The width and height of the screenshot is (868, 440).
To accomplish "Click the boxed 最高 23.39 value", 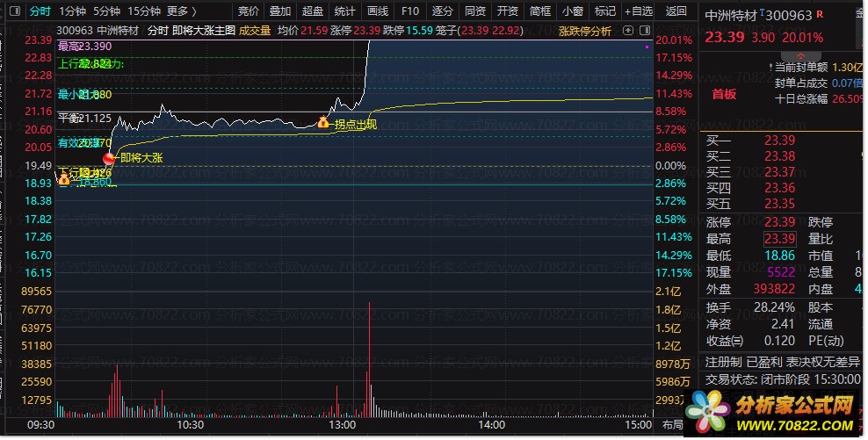I will [779, 239].
